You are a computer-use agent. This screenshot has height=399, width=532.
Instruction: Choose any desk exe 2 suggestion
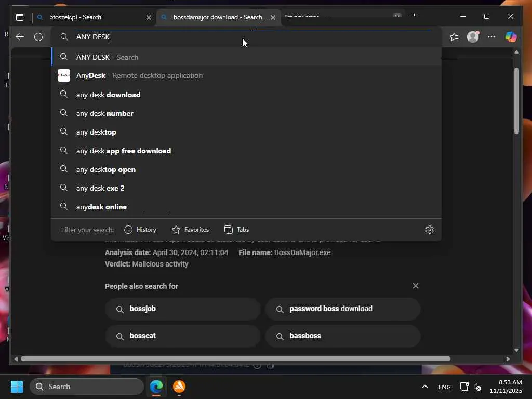click(x=246, y=188)
